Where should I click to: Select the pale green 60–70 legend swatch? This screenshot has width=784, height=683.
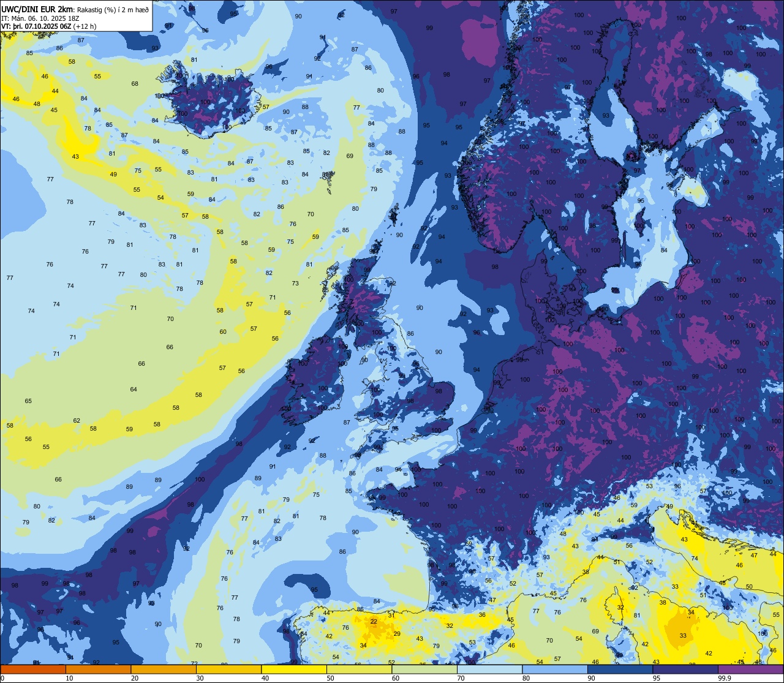coord(424,669)
